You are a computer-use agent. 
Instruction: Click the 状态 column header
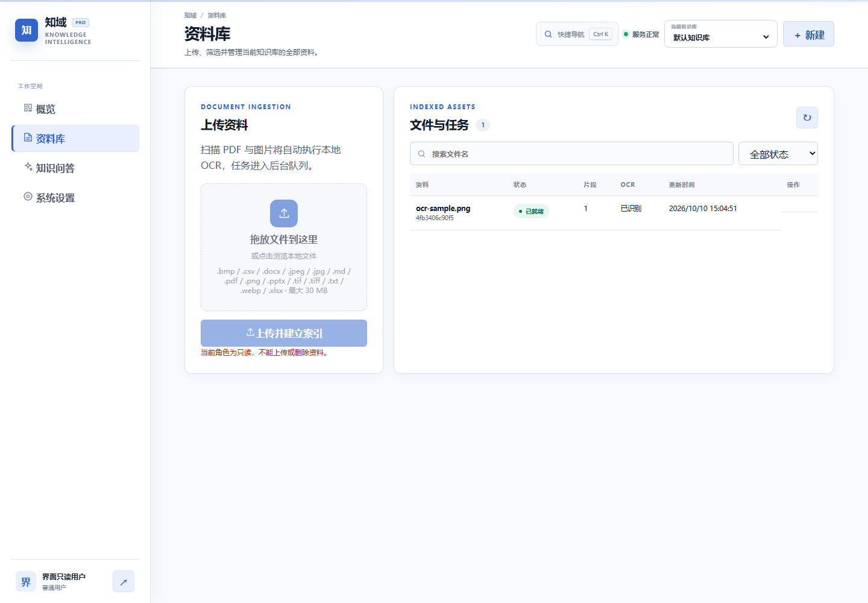pyautogui.click(x=520, y=185)
